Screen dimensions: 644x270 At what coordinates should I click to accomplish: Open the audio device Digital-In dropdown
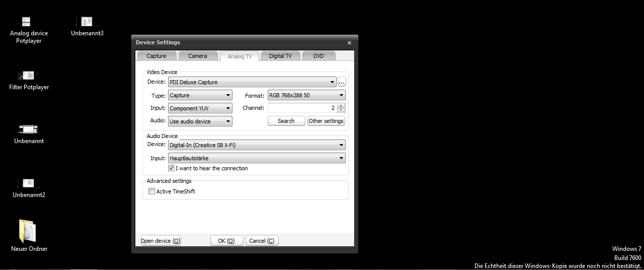(257, 145)
